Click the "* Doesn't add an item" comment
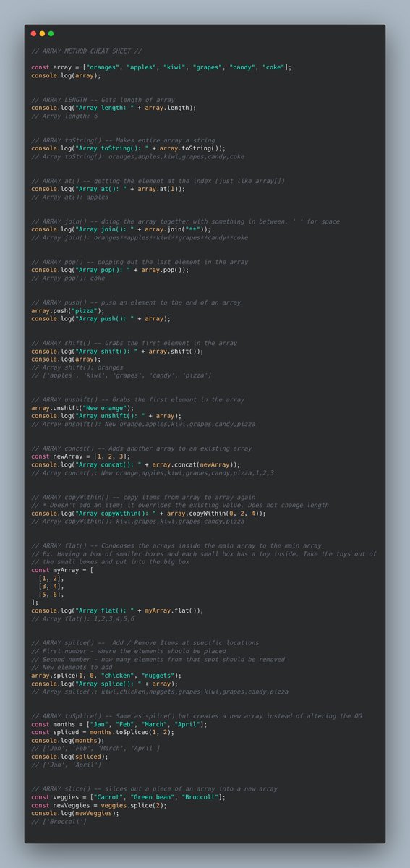This screenshot has width=410, height=868. point(180,505)
